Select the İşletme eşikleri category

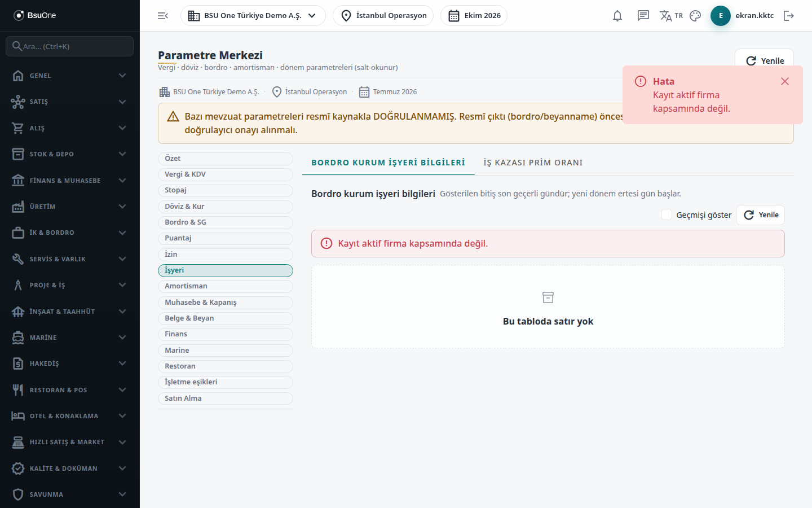(226, 382)
